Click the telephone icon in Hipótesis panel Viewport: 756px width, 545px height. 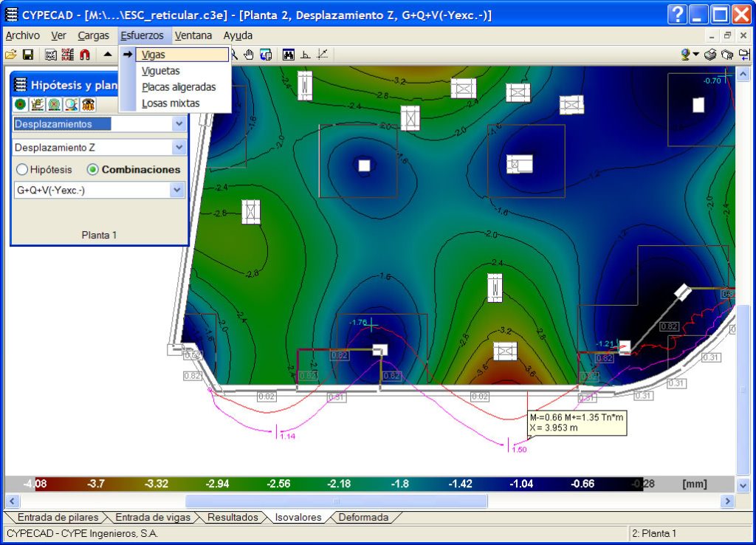point(88,104)
